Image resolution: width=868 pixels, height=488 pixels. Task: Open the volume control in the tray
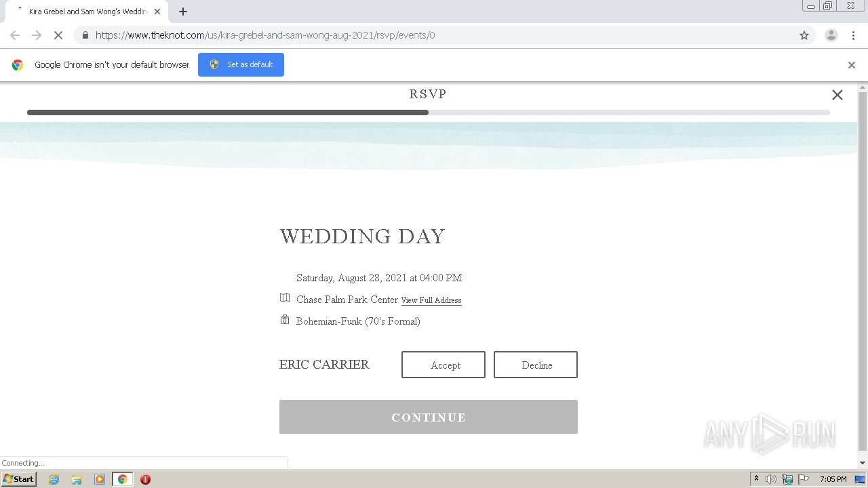click(x=771, y=479)
